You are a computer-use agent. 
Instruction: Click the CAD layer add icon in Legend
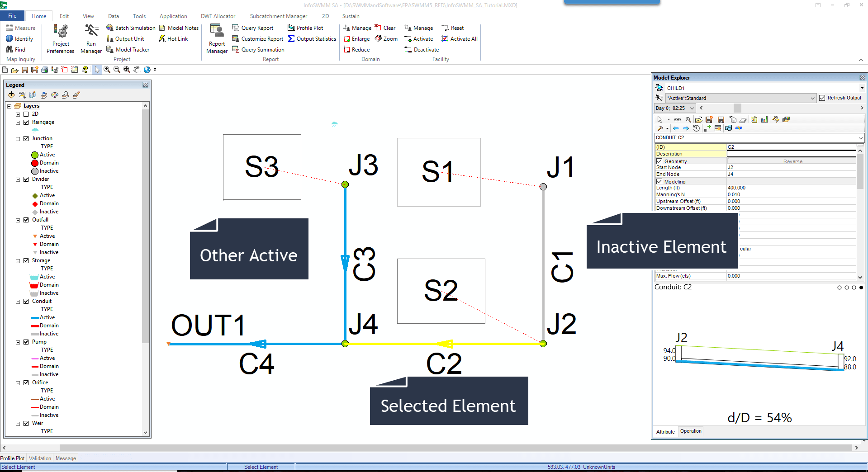coord(22,95)
